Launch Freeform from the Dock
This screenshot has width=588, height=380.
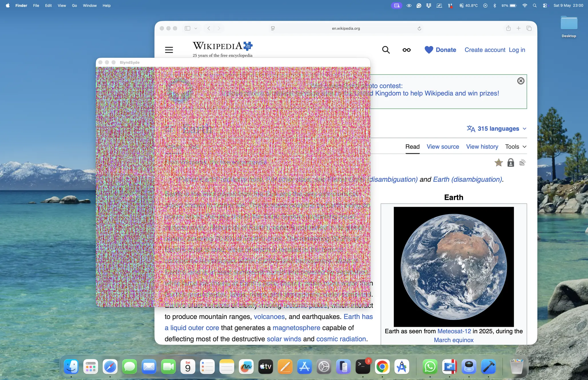click(246, 367)
